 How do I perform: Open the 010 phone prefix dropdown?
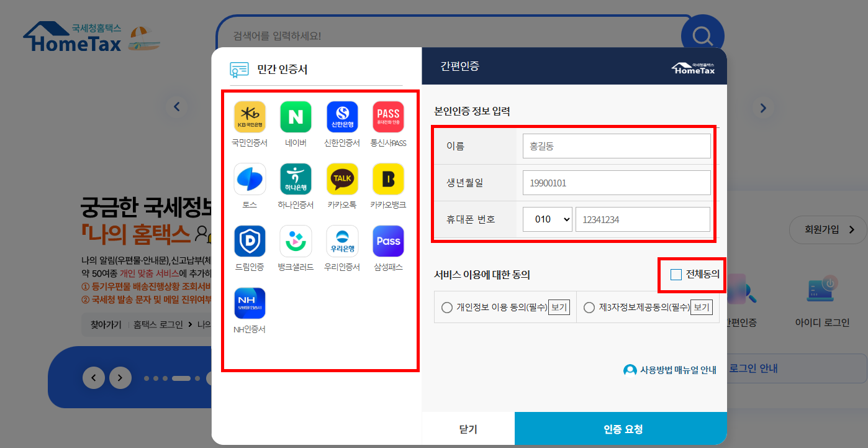click(548, 219)
